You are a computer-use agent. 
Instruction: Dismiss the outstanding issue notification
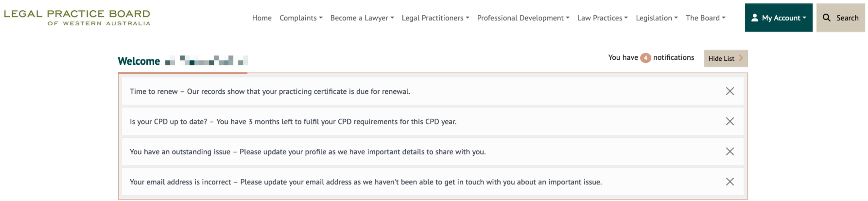pos(729,151)
